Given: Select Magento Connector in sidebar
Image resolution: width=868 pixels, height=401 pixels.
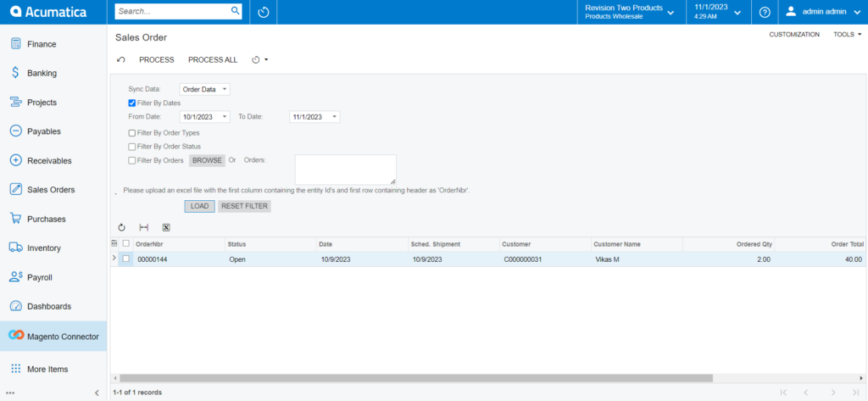Looking at the screenshot, I should point(53,336).
